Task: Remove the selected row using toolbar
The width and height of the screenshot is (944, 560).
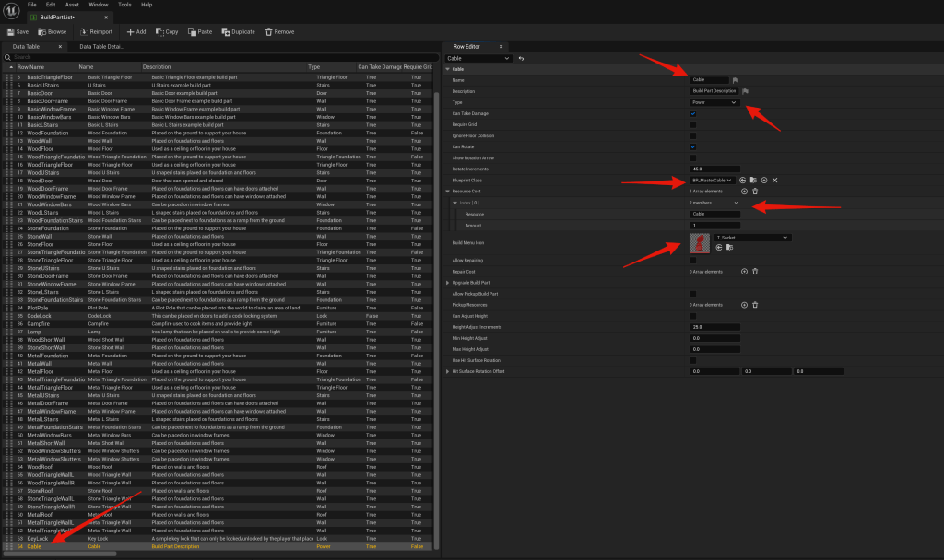Action: (279, 31)
